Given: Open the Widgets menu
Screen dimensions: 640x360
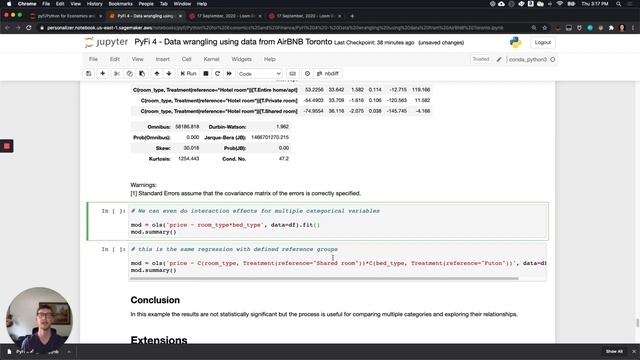Looking at the screenshot, I should 242,59.
